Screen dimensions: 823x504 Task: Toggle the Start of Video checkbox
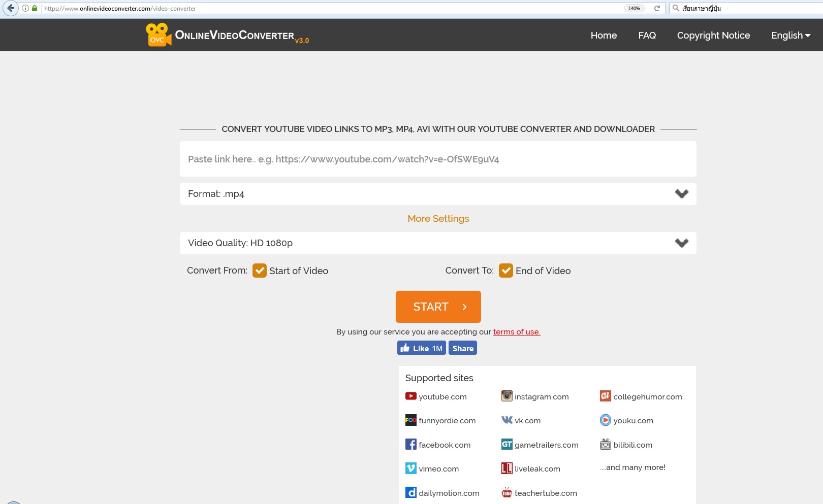[x=260, y=271]
